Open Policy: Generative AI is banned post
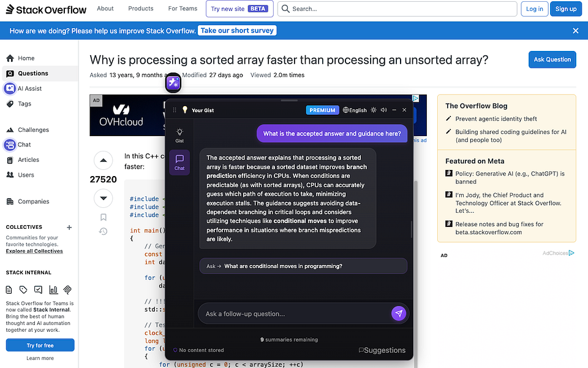588x368 pixels. coord(510,178)
